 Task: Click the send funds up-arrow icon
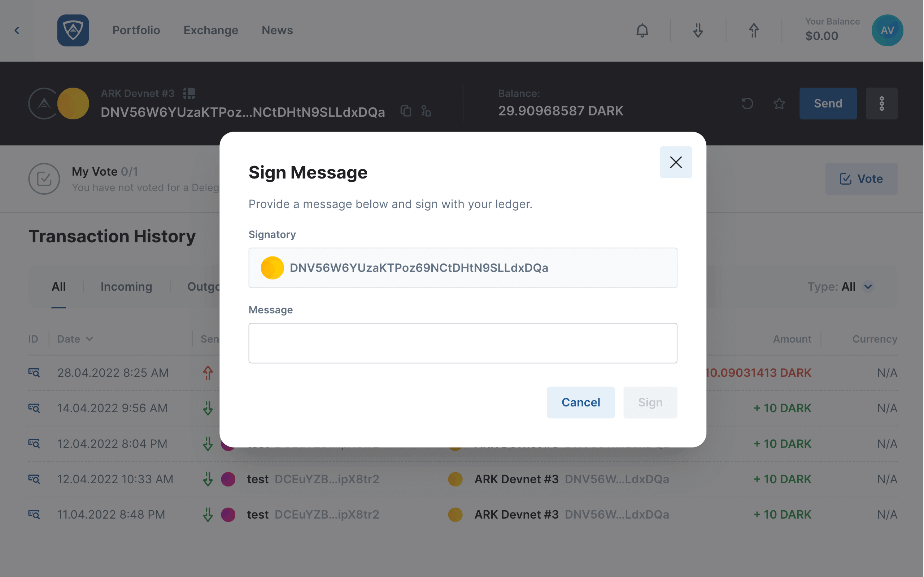tap(754, 30)
